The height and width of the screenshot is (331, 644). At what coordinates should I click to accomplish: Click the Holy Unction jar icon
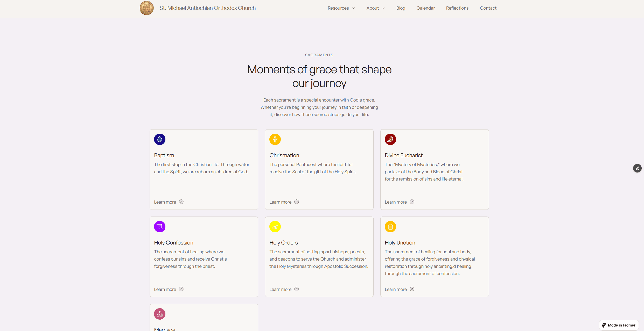[x=390, y=227]
